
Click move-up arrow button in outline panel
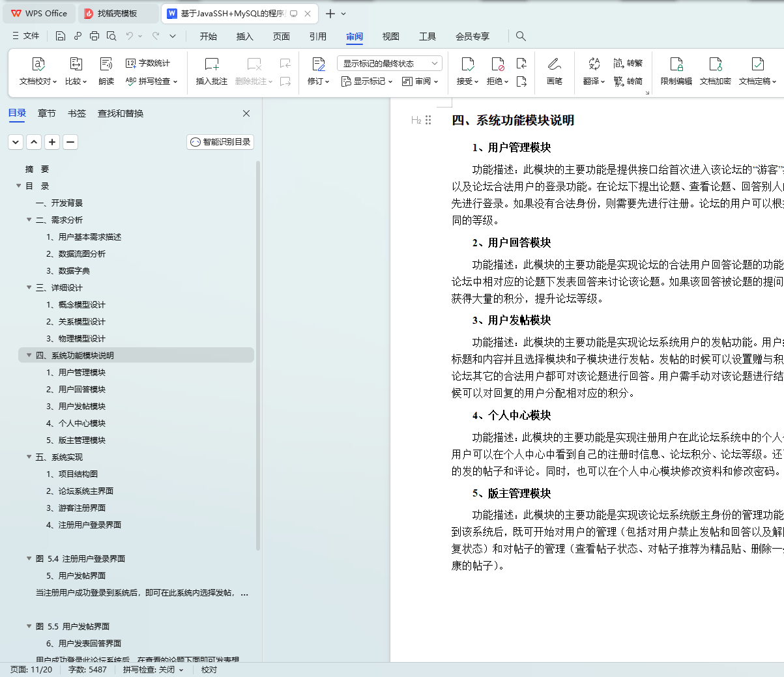pos(34,142)
